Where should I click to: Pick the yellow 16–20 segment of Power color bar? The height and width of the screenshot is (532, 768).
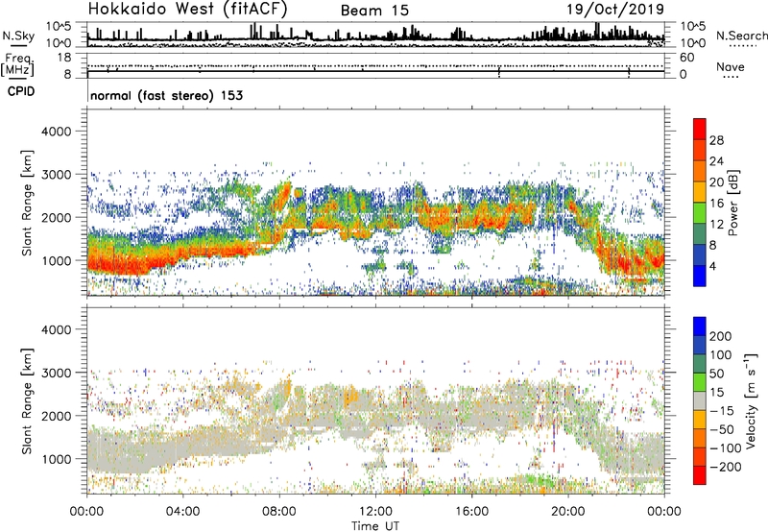click(700, 192)
